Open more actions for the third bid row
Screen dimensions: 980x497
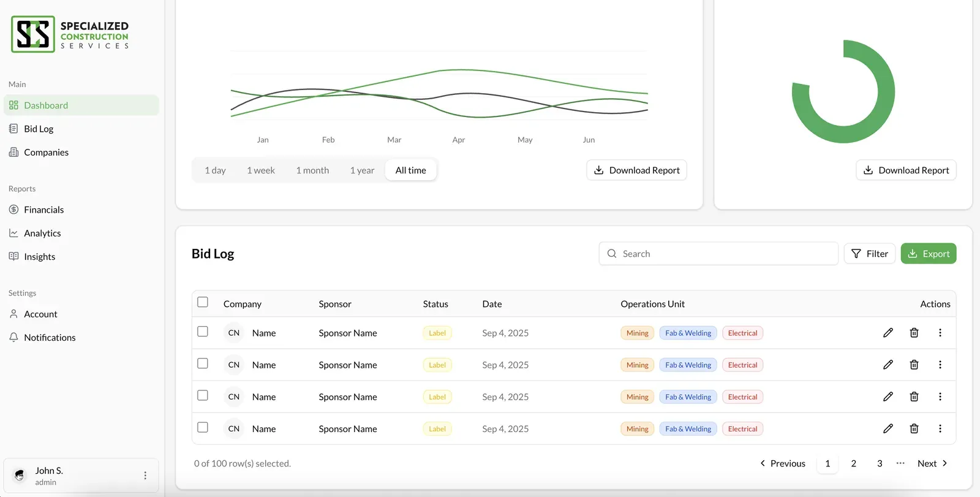point(940,396)
